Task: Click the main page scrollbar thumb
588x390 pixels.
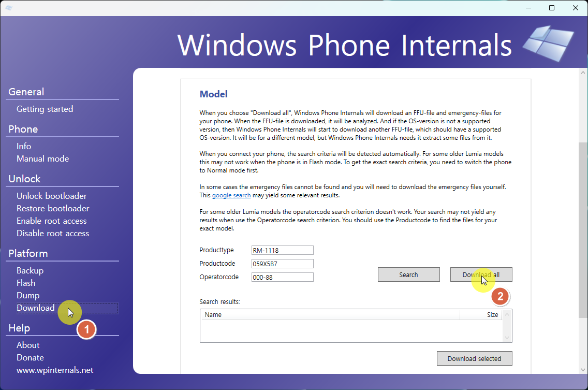Action: point(583,230)
